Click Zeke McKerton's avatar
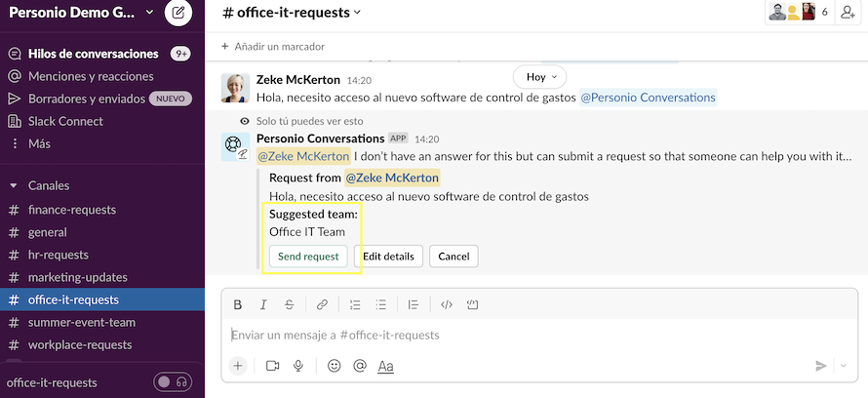 coord(235,88)
